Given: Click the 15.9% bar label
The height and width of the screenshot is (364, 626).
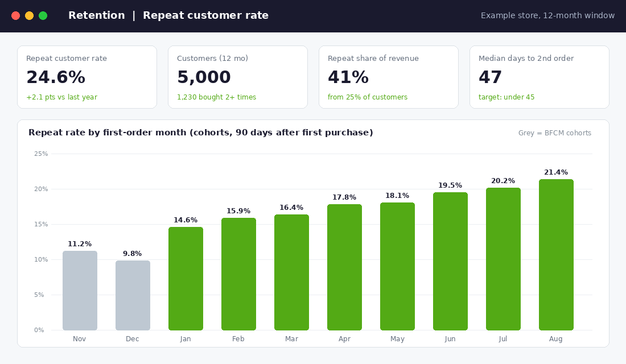Looking at the screenshot, I should 239,211.
